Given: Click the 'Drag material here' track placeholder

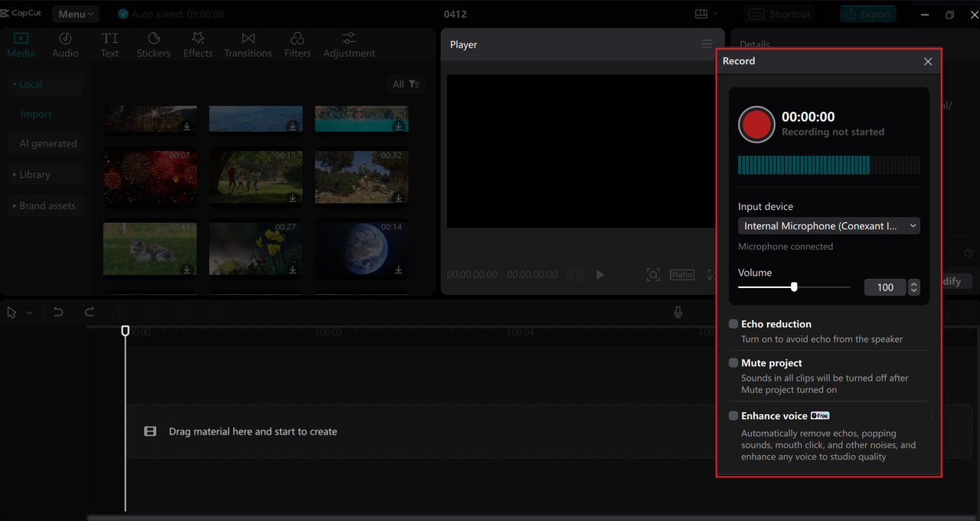Looking at the screenshot, I should [548, 431].
